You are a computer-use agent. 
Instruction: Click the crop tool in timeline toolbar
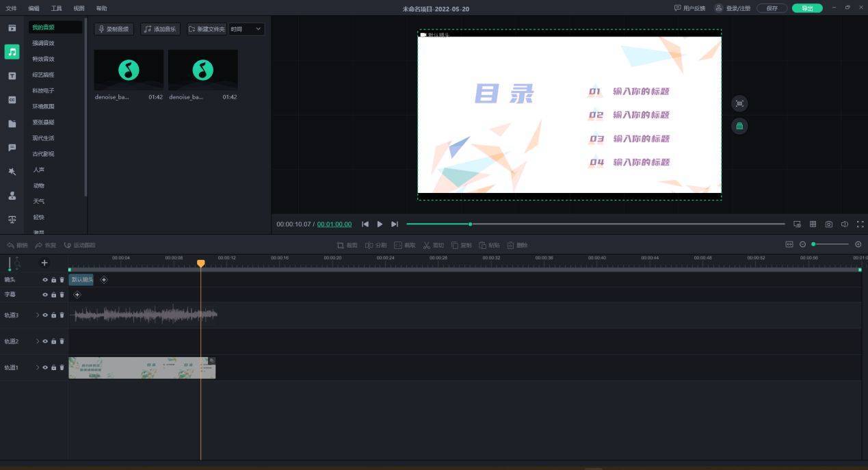(347, 245)
